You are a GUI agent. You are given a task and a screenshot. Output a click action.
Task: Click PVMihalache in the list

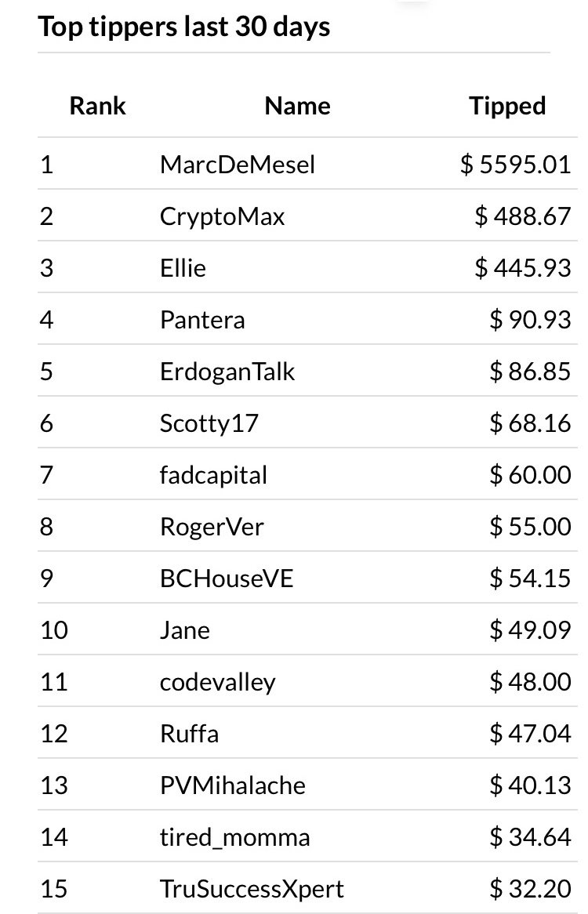click(x=233, y=785)
